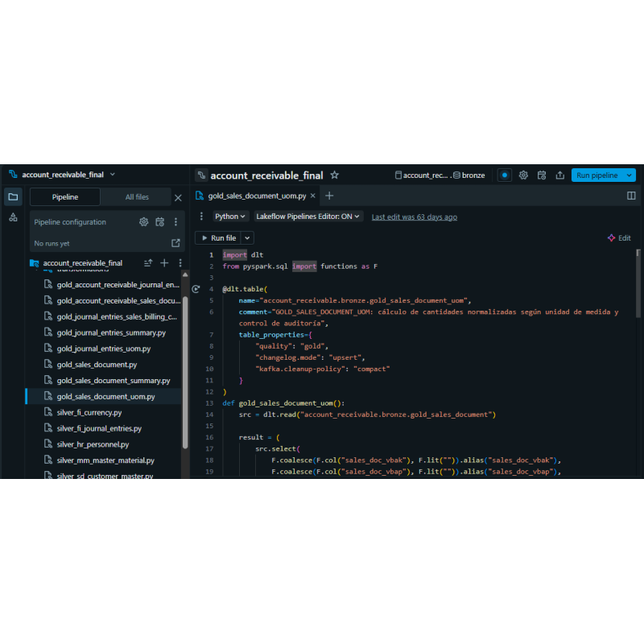Toggle the star to favorite account_receivable_final
Image resolution: width=644 pixels, height=644 pixels.
[335, 175]
